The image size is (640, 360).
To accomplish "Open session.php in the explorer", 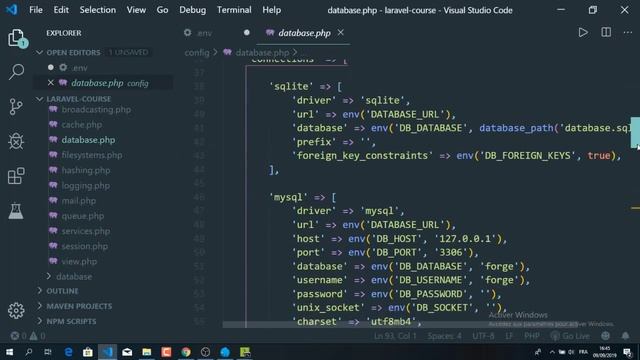I will pos(84,246).
